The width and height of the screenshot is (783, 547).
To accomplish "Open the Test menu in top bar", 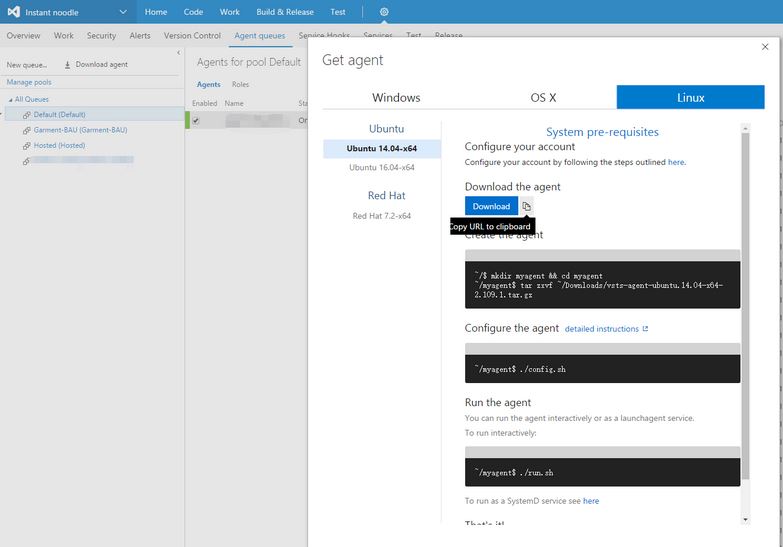I will coord(338,12).
